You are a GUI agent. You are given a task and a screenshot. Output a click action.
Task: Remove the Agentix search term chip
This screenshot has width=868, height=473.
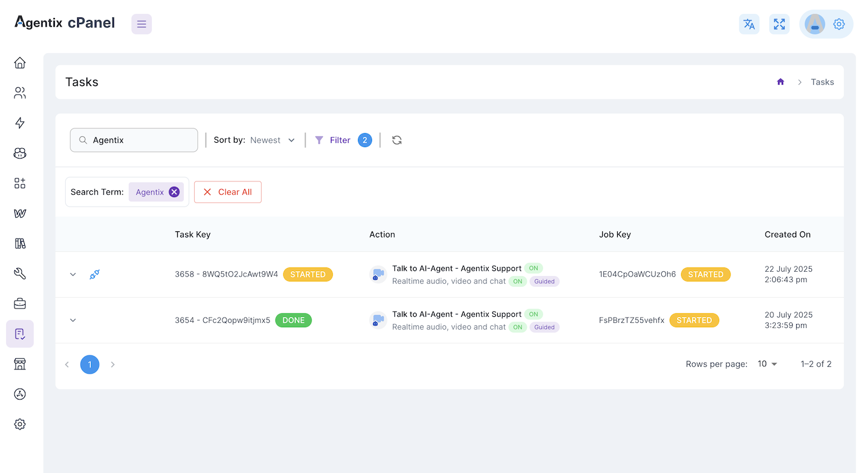coord(174,192)
